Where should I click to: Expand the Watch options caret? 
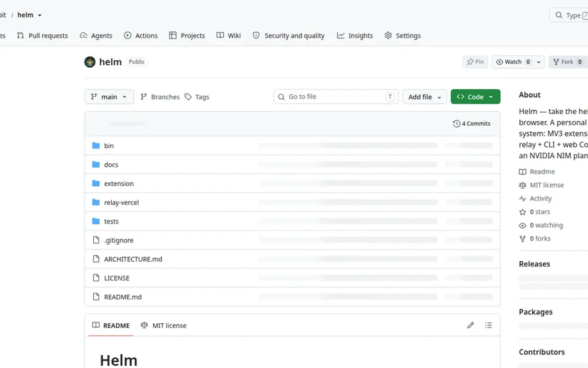[x=539, y=62]
